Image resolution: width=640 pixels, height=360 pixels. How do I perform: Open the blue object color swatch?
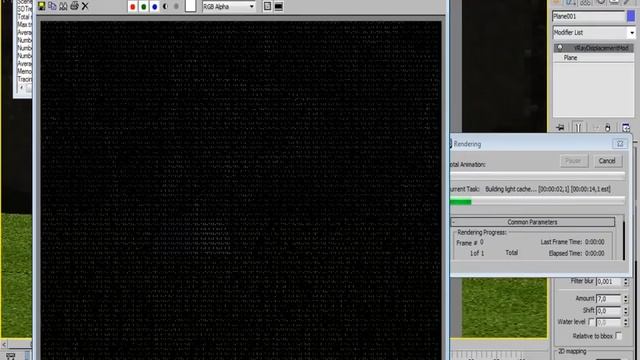631,16
